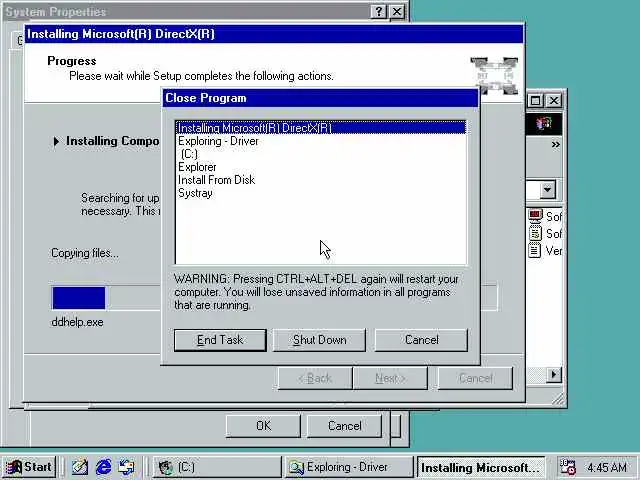The height and width of the screenshot is (480, 640).
Task: Cancel the Close Program dialog
Action: [x=421, y=340]
